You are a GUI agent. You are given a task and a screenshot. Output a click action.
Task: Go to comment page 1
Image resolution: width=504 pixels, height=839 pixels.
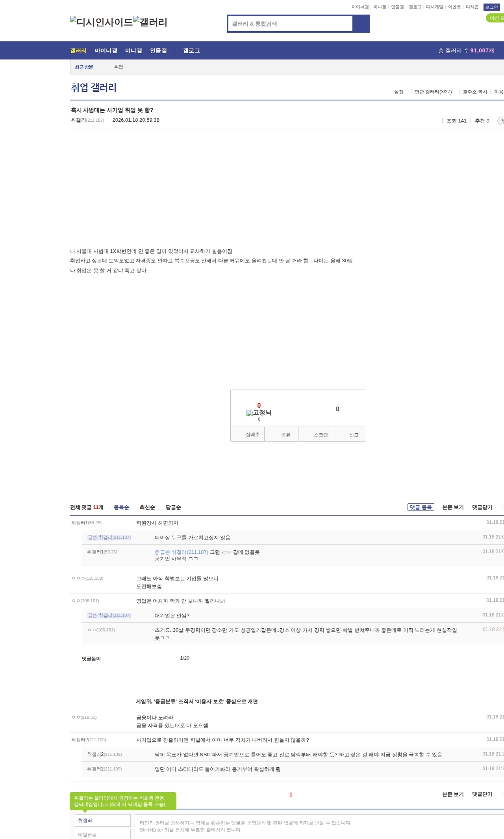pyautogui.click(x=291, y=794)
